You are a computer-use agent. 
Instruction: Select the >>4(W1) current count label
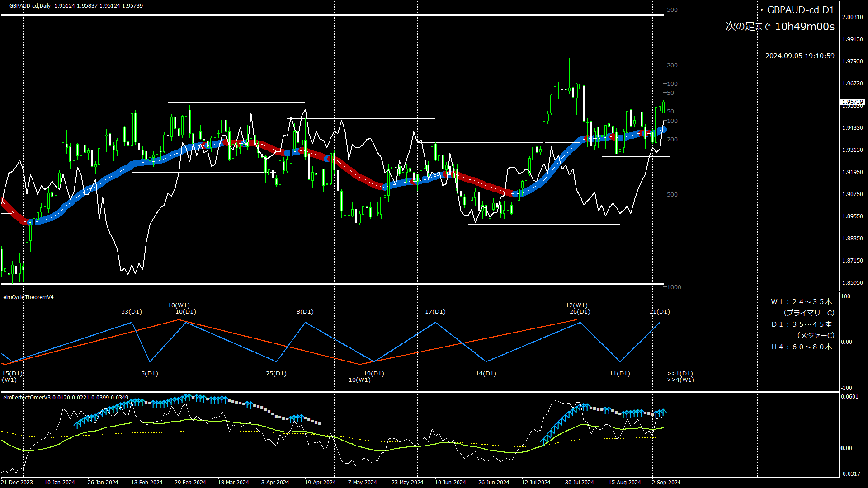[x=680, y=380]
